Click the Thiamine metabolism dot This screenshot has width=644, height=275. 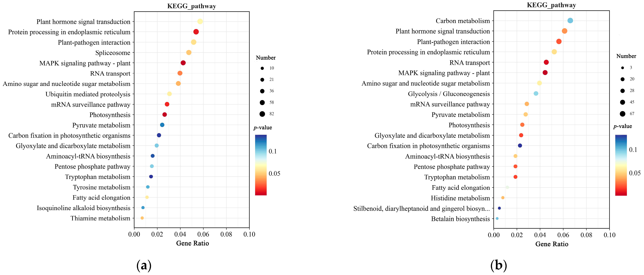pyautogui.click(x=142, y=218)
